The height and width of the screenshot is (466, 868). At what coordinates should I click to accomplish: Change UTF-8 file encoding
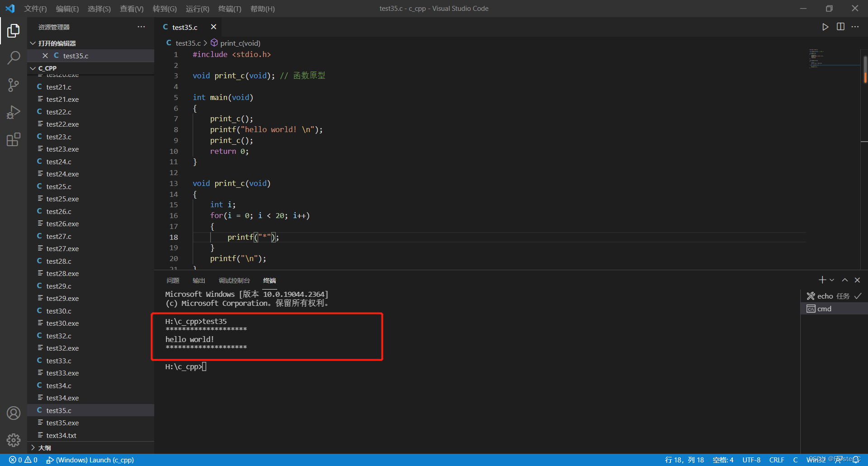pos(751,460)
